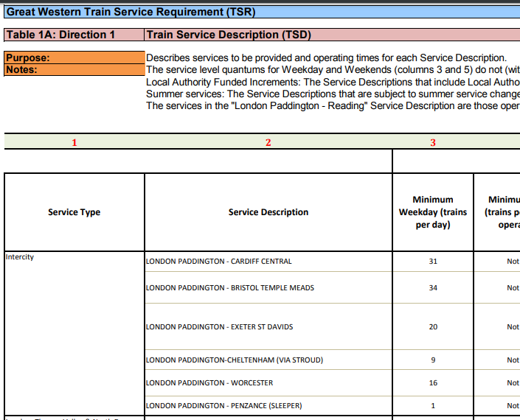Select the orange 'Notes:' label cell
520x420 pixels.
[x=22, y=70]
